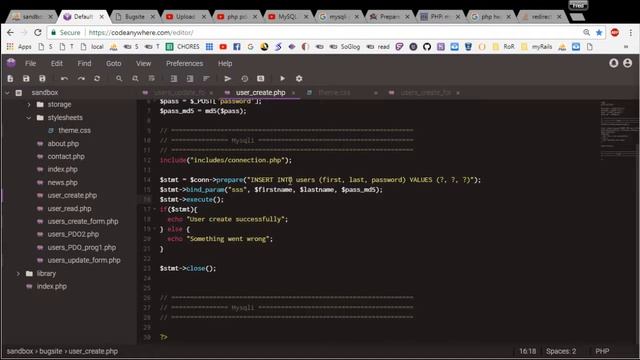Open the user account icon
640x360 pixels.
(628, 63)
